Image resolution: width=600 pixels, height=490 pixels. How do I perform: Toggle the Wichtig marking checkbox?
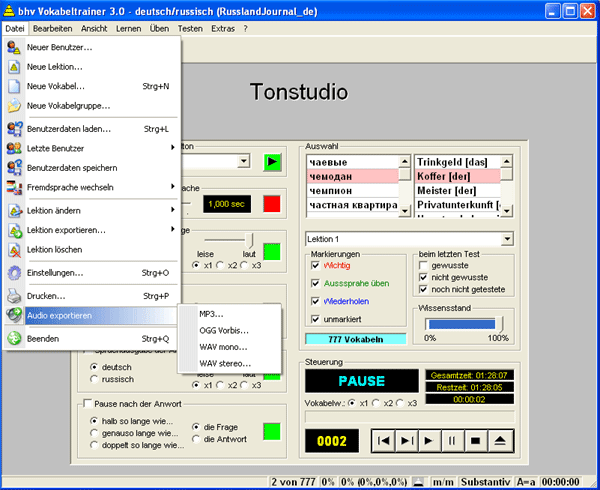[315, 265]
